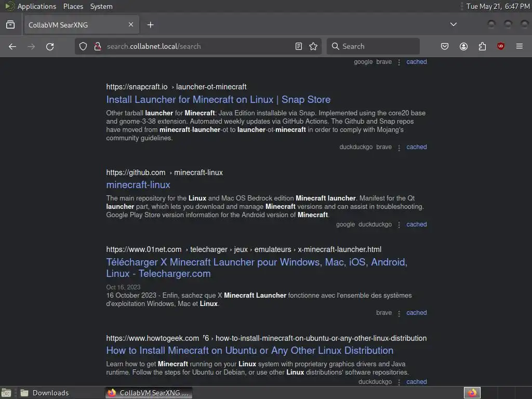This screenshot has height=399, width=532.
Task: Open options dots beside 01net result cached
Action: [x=399, y=313]
